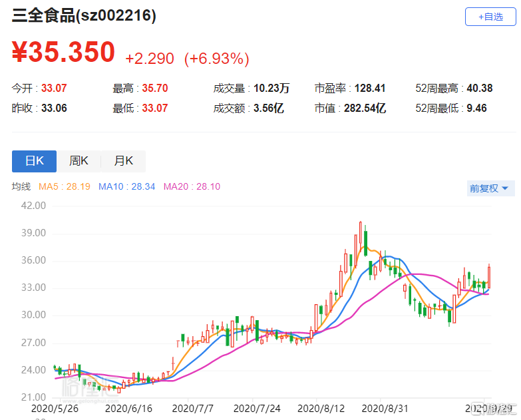Click the 27.00 price axis label

(x=33, y=342)
